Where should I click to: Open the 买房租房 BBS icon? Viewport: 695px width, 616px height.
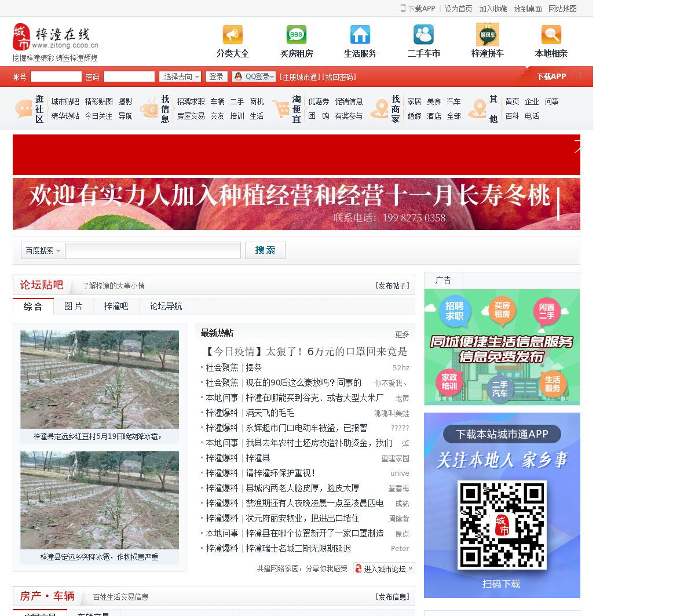296,35
